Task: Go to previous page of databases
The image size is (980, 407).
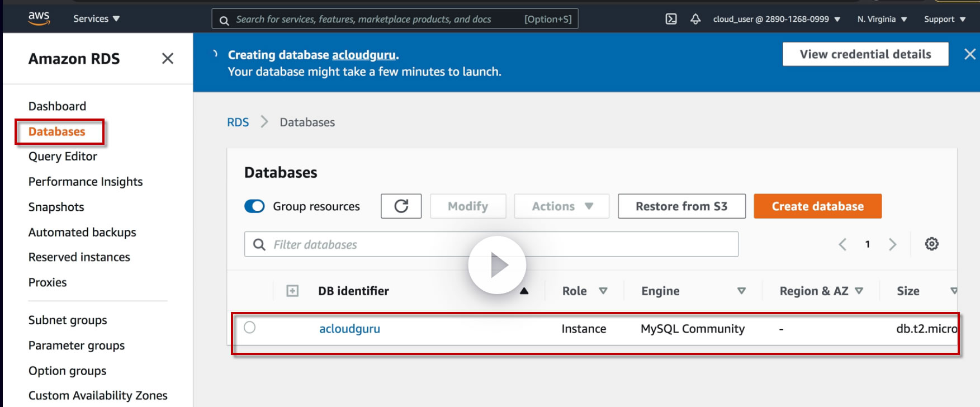Action: coord(842,244)
